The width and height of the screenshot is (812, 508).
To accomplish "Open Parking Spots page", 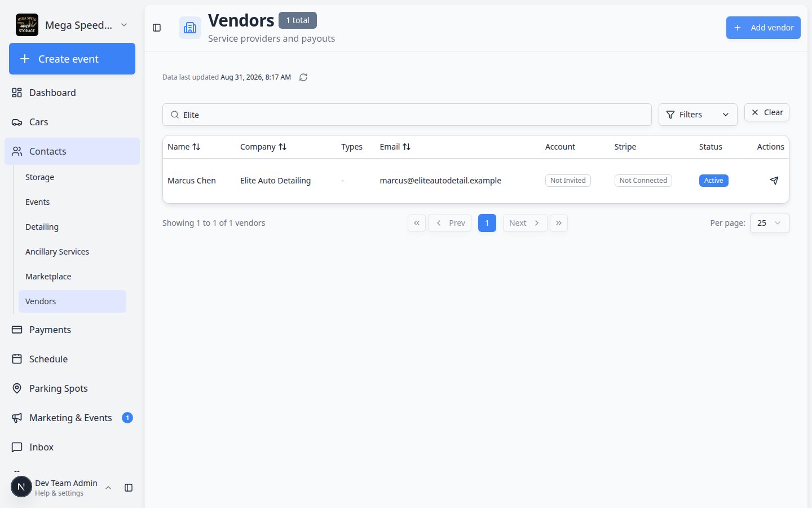I will click(72, 388).
